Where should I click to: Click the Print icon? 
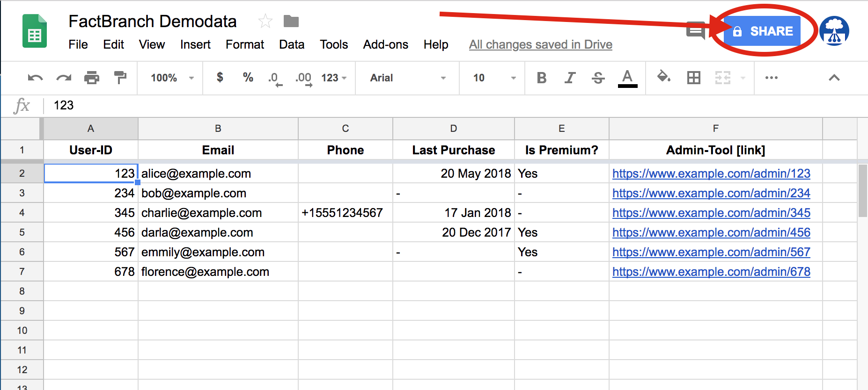pyautogui.click(x=92, y=78)
